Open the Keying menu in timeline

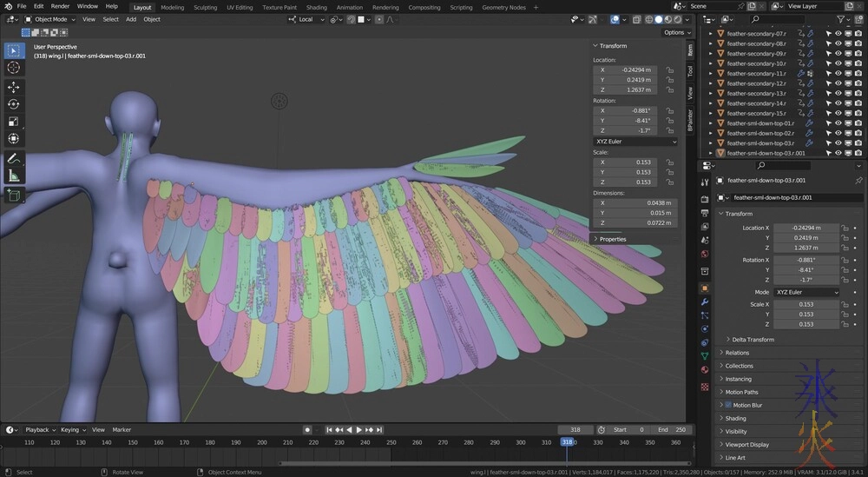pyautogui.click(x=69, y=429)
